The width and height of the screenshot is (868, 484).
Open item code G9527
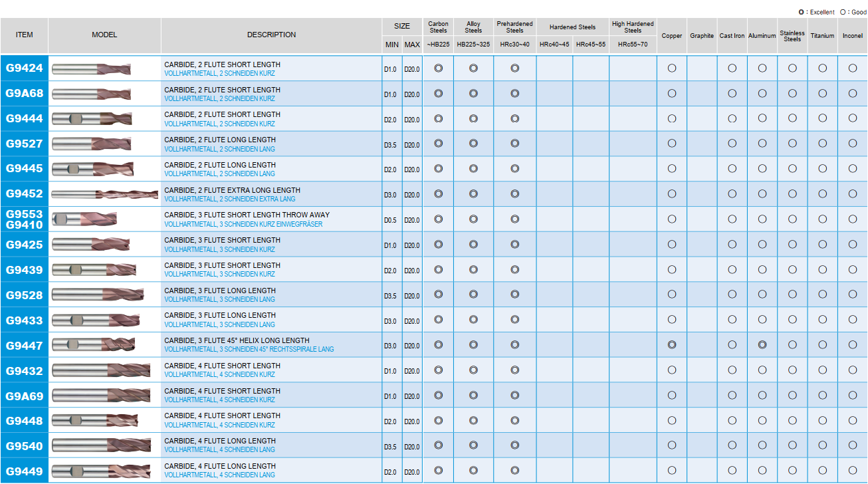click(25, 144)
